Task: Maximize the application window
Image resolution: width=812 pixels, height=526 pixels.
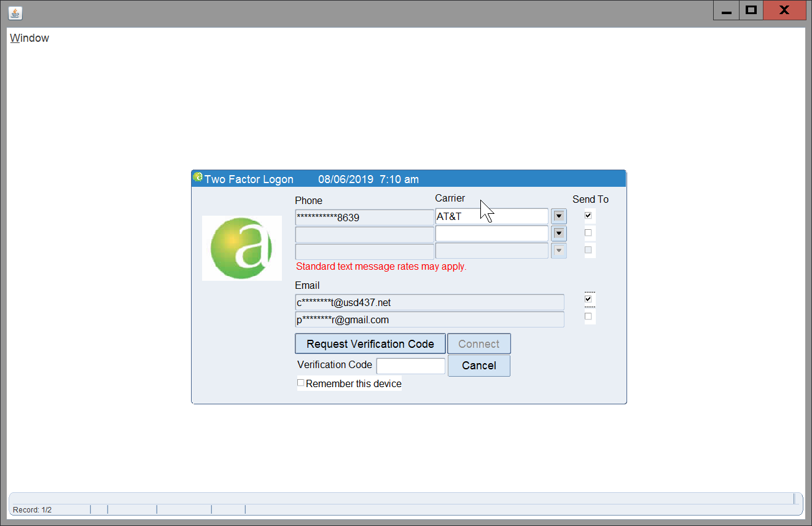Action: click(x=751, y=10)
